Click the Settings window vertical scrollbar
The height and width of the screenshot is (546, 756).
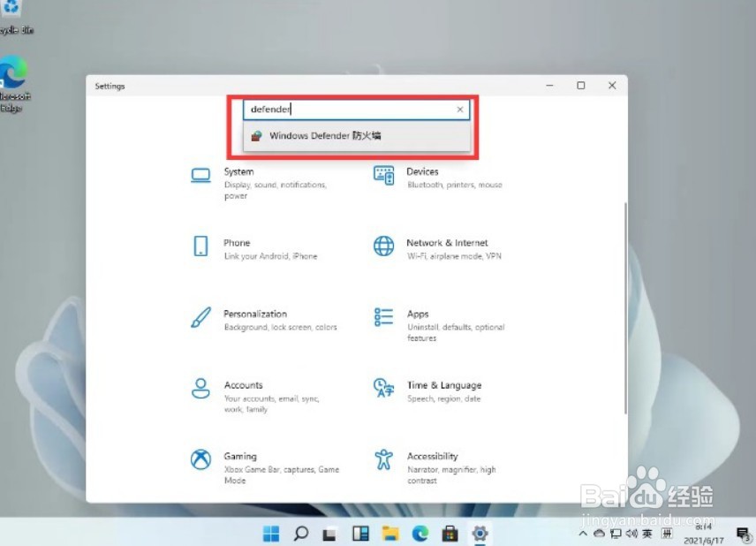[625, 307]
